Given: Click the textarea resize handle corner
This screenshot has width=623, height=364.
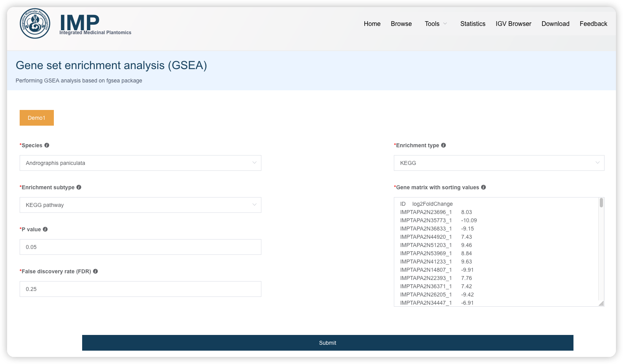Looking at the screenshot, I should pos(601,304).
